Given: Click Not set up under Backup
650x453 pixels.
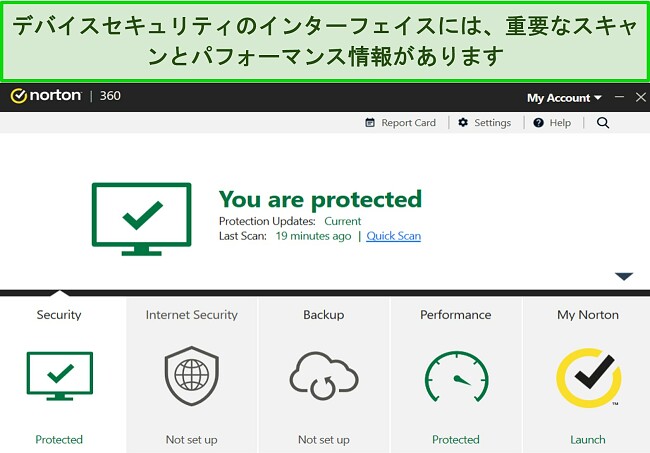Looking at the screenshot, I should 324,439.
